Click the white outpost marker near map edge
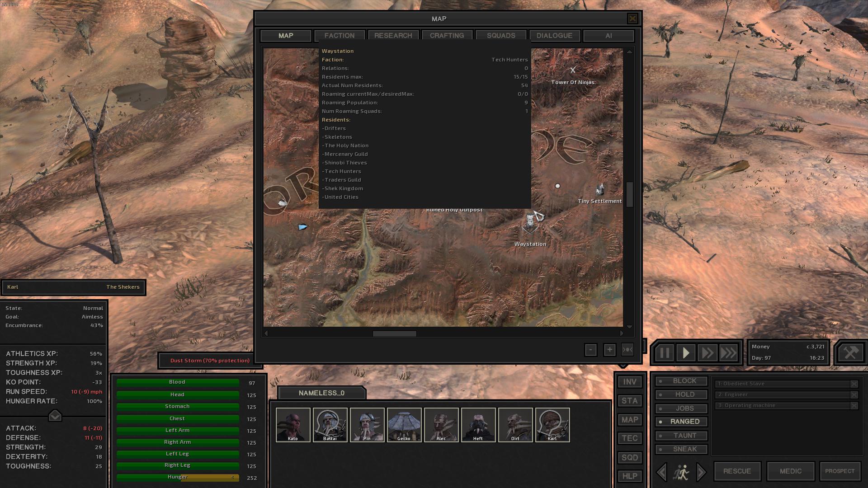 click(x=283, y=203)
